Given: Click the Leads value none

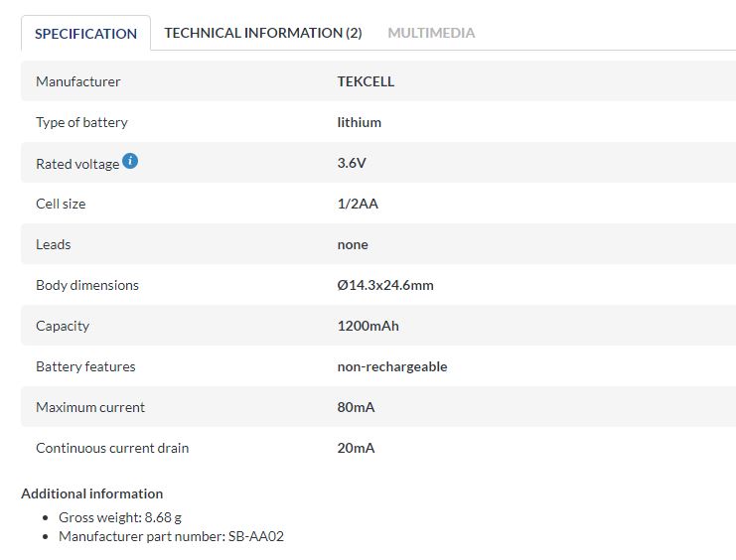Looking at the screenshot, I should [353, 244].
